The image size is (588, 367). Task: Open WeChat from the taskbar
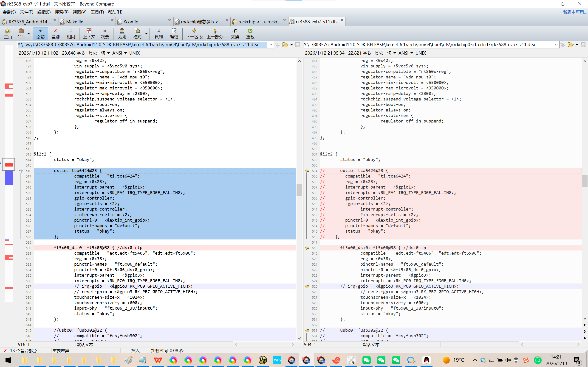366,360
